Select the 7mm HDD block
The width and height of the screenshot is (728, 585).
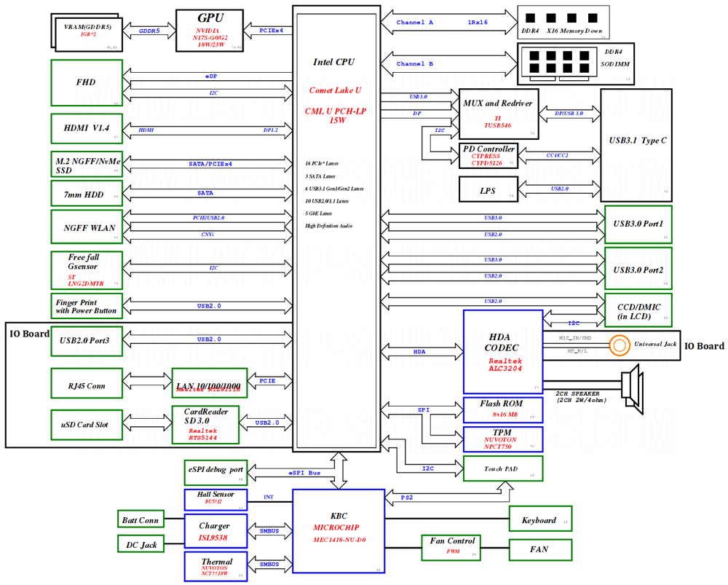coord(87,193)
